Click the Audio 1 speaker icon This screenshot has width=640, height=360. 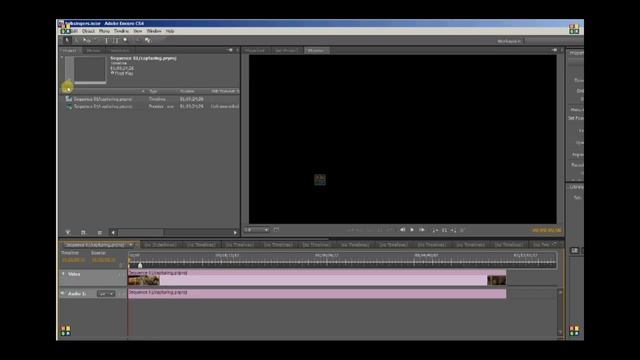click(63, 293)
